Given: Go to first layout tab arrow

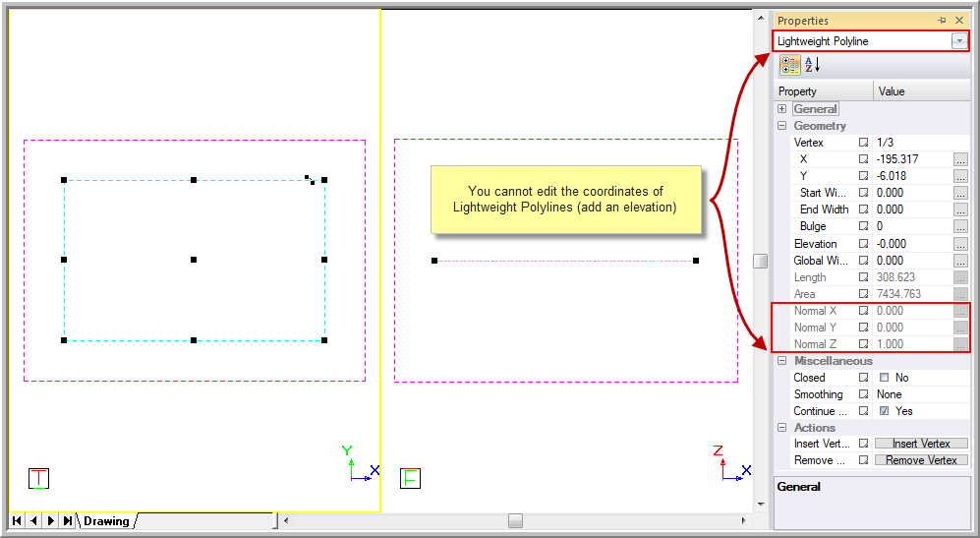Looking at the screenshot, I should (18, 520).
